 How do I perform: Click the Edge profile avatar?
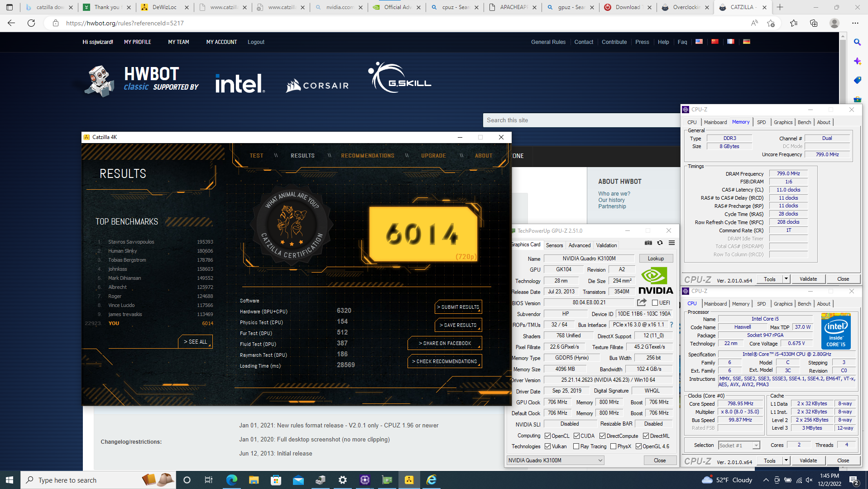834,23
